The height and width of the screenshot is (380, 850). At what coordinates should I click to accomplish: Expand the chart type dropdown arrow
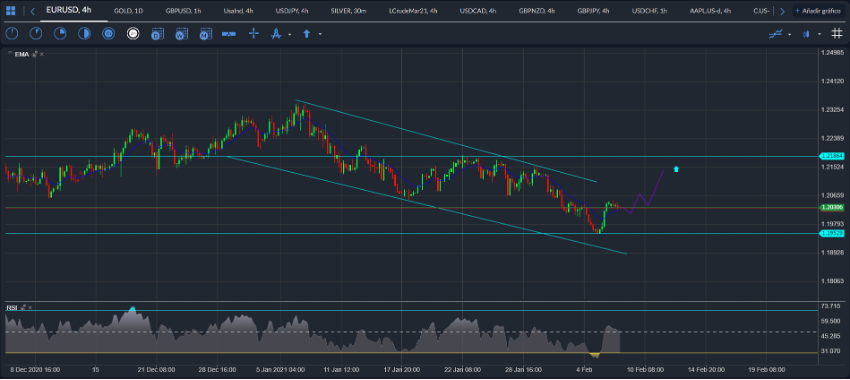click(820, 34)
